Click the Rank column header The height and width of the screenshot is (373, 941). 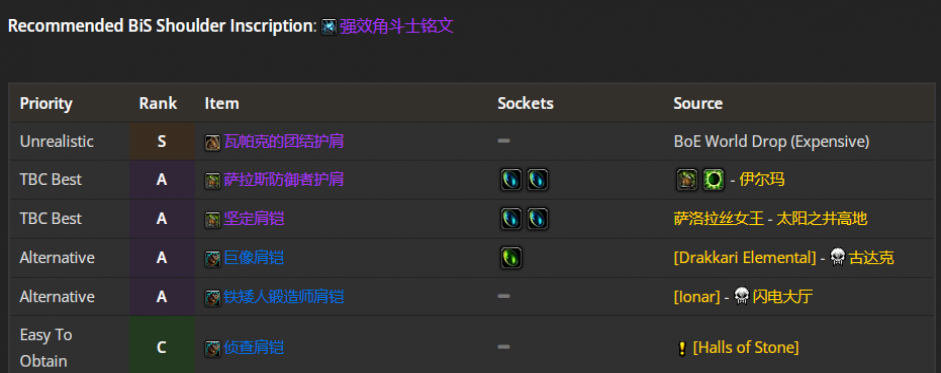click(x=158, y=103)
